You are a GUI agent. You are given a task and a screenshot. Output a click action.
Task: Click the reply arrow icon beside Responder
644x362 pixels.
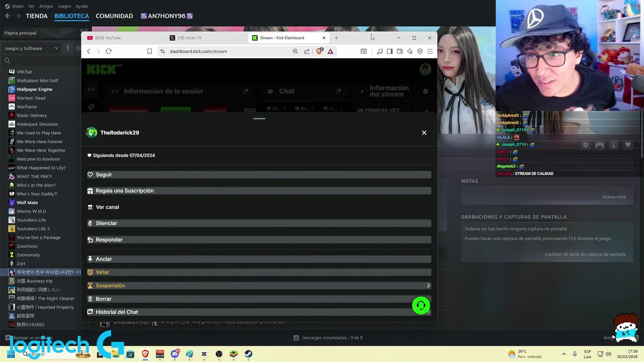[91, 240]
